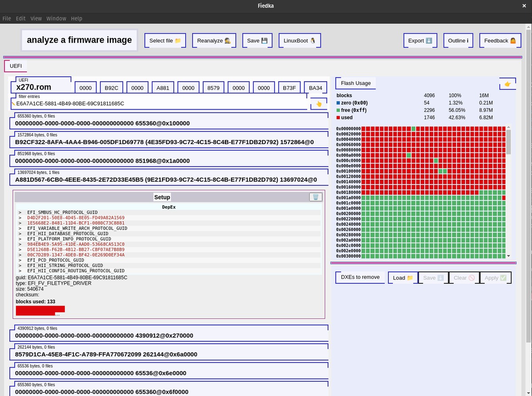Select EFI_PLATFORM_INFO_PROTOCOL_GUID row
Viewport: 532px width, 396px height.
[169, 239]
